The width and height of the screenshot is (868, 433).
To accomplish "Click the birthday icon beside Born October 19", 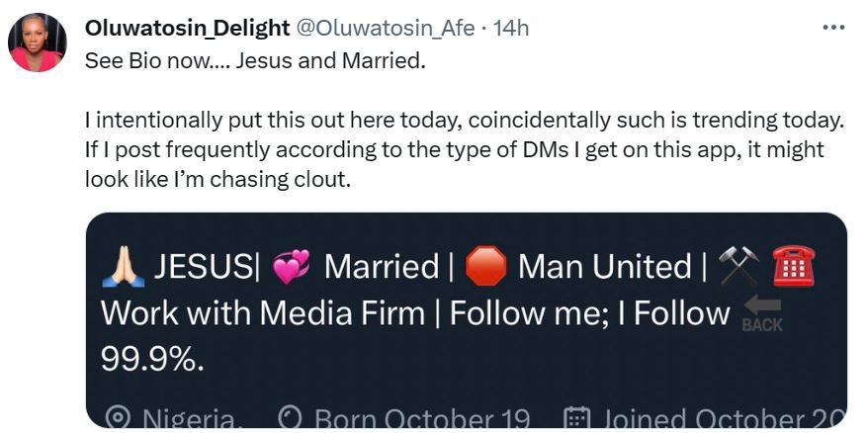I will click(x=290, y=418).
